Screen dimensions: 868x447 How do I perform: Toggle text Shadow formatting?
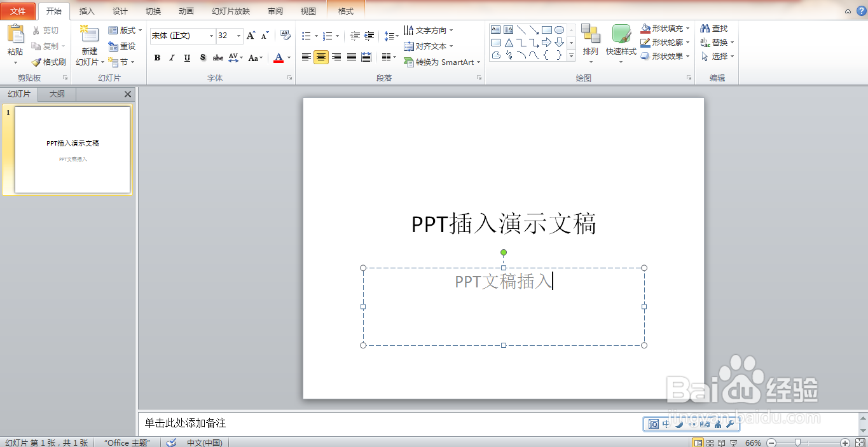[202, 58]
